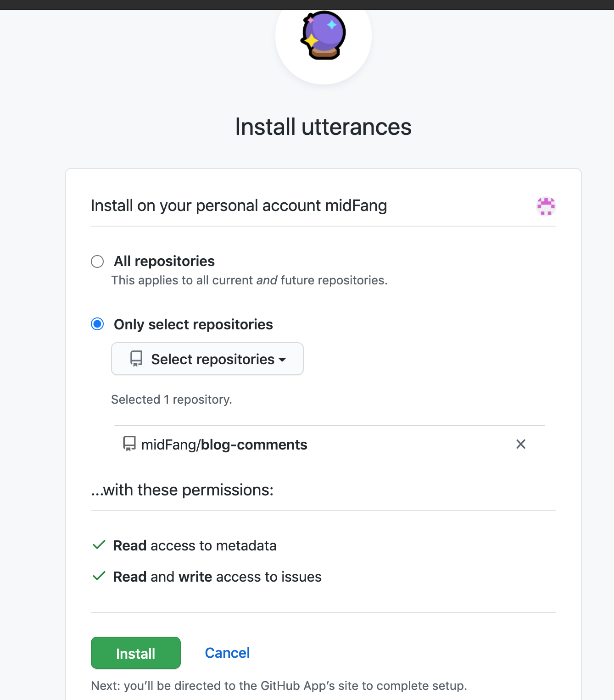Image resolution: width=614 pixels, height=700 pixels.
Task: Remove midFang/blog-comments with the X icon
Action: coord(521,444)
